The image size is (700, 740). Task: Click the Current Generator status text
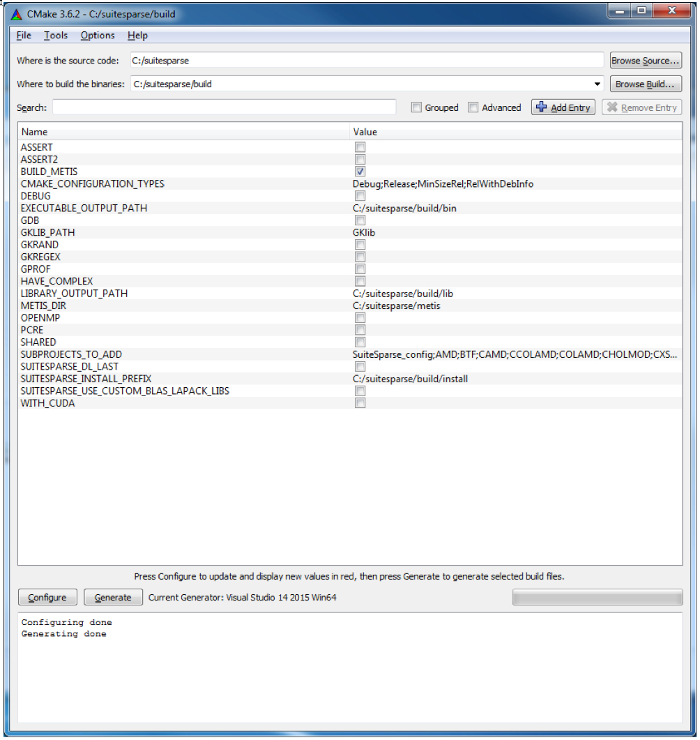pos(243,598)
